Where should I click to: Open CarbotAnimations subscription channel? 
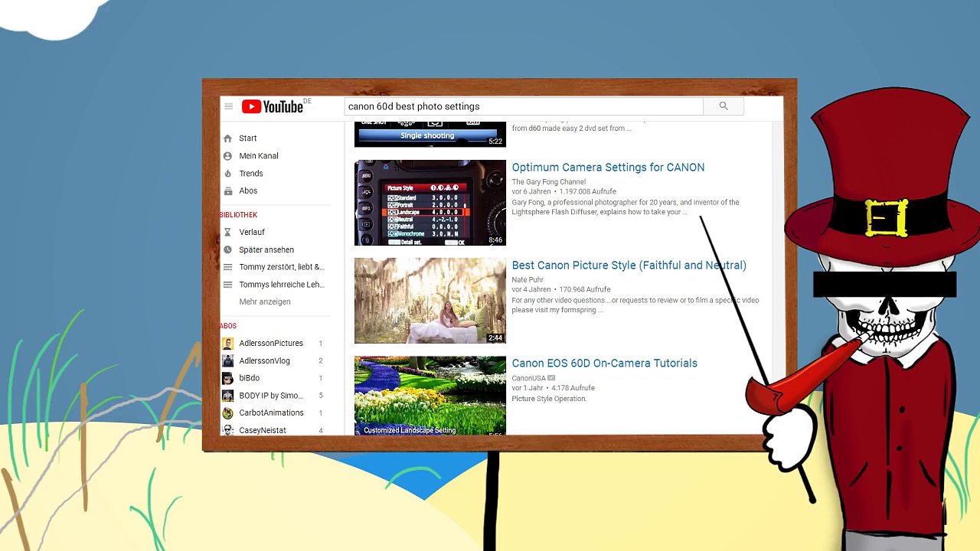click(x=270, y=413)
